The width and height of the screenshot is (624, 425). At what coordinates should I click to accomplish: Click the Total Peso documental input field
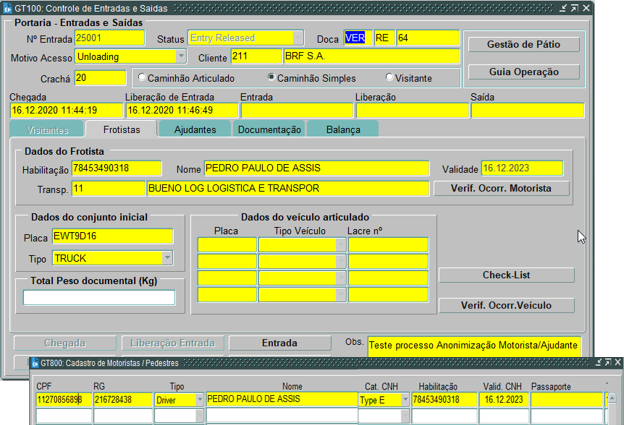[99, 297]
